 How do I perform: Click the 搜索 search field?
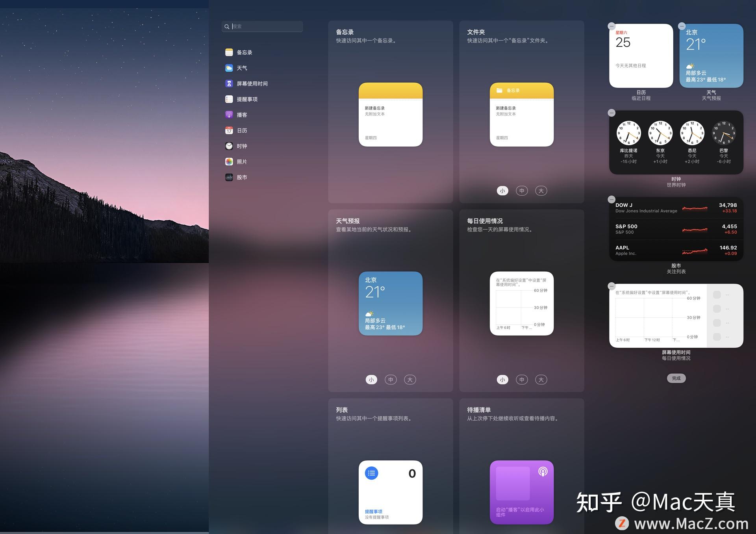(262, 26)
